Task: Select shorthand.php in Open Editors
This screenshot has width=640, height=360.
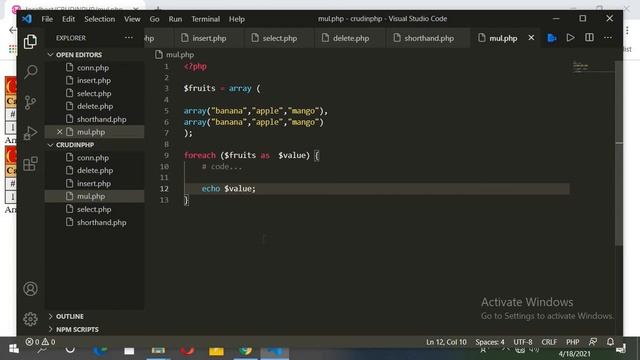Action: click(x=93, y=119)
